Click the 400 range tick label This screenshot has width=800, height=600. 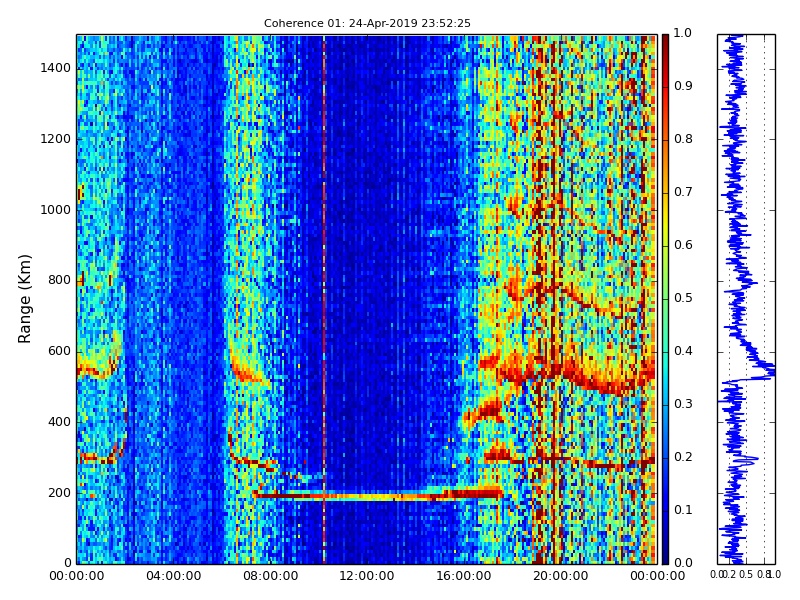[59, 422]
